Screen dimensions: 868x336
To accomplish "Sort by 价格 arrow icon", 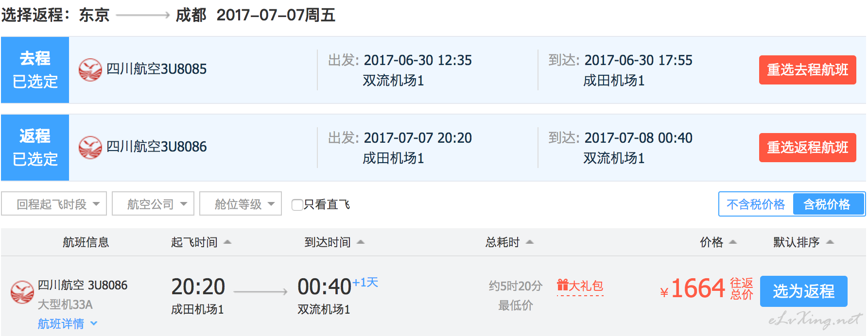I will pos(733,242).
